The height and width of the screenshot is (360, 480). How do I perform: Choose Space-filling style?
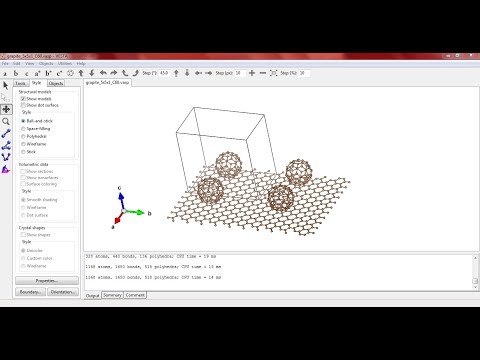(x=23, y=129)
